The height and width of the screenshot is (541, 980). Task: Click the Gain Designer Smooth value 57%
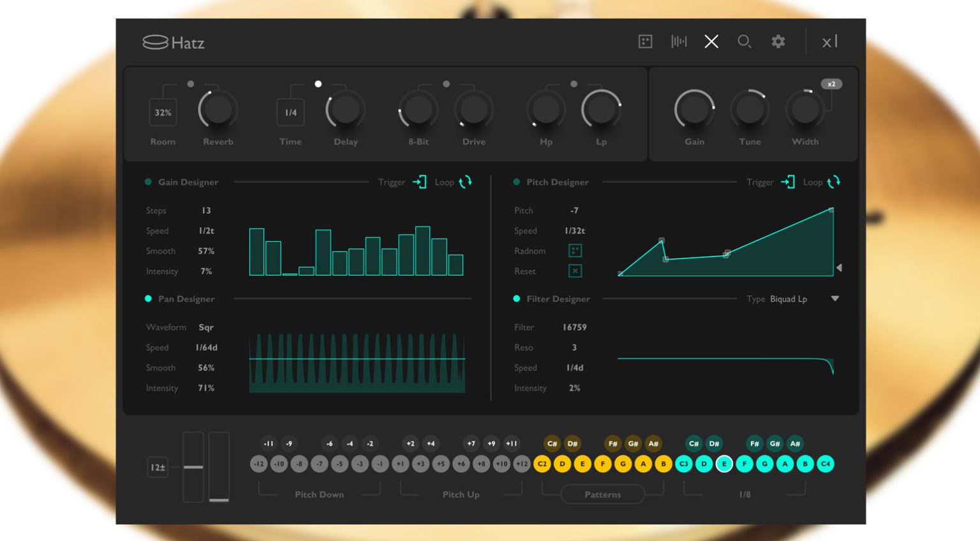pos(206,251)
